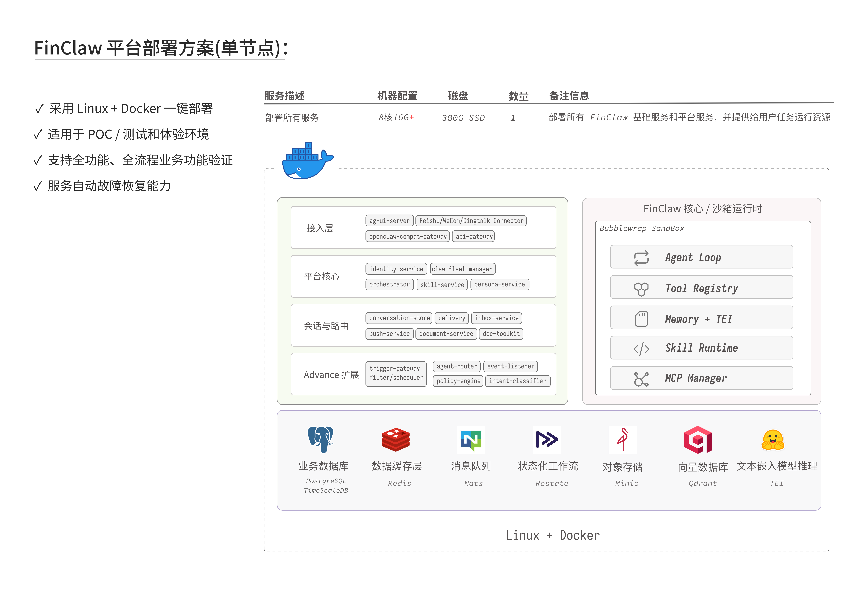Screen dimensions: 868x592
Task: Choose the document-service box
Action: tap(446, 334)
